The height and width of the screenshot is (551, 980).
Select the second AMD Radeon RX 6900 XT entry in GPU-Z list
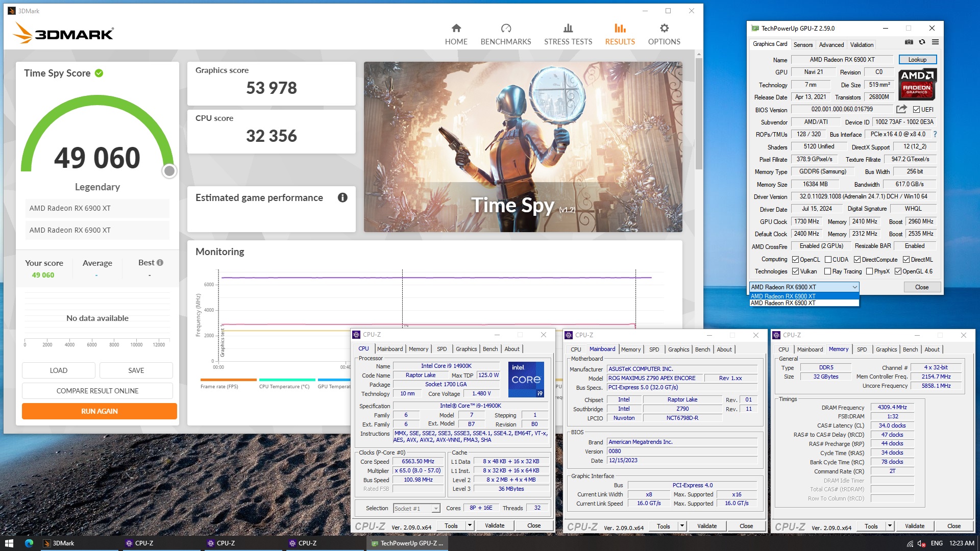804,303
